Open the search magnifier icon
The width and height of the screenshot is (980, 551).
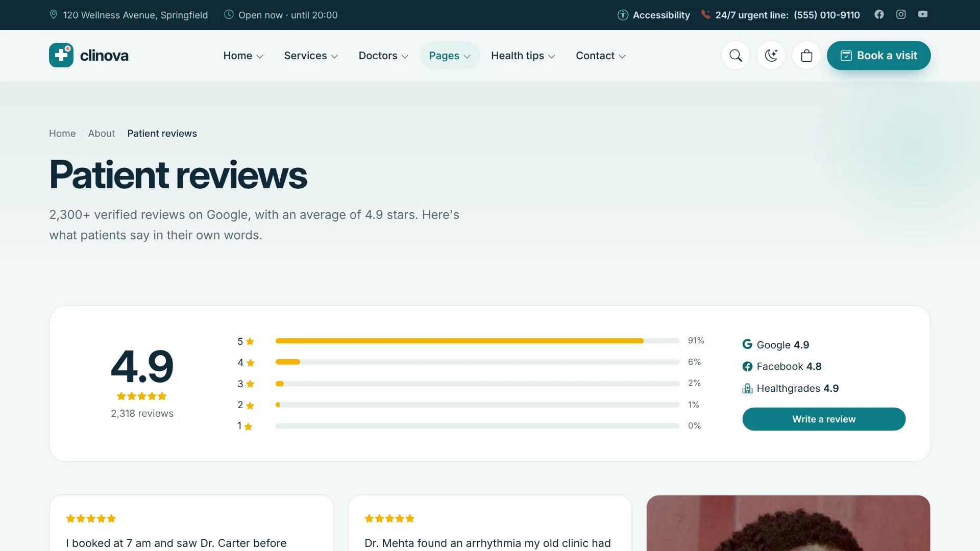pos(736,56)
